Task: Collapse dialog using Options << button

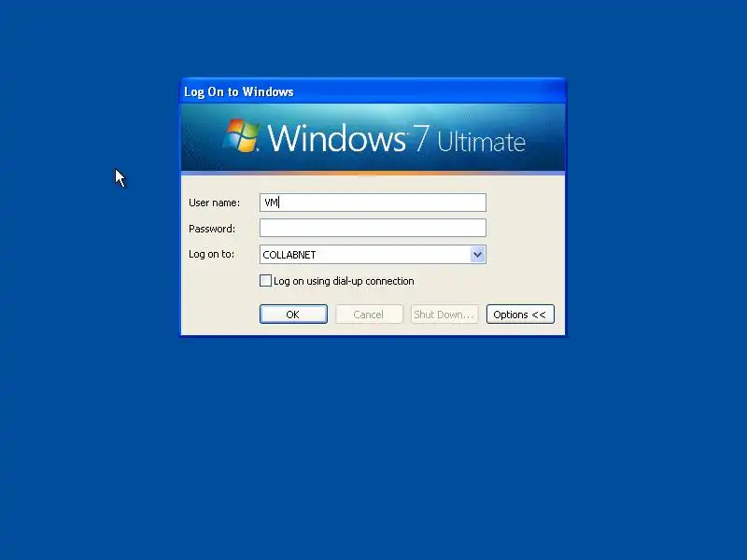Action: click(520, 315)
